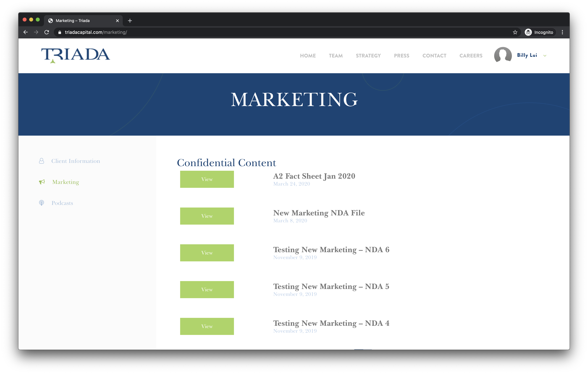Click the macOS yellow minimize button
The width and height of the screenshot is (588, 374).
[31, 20]
